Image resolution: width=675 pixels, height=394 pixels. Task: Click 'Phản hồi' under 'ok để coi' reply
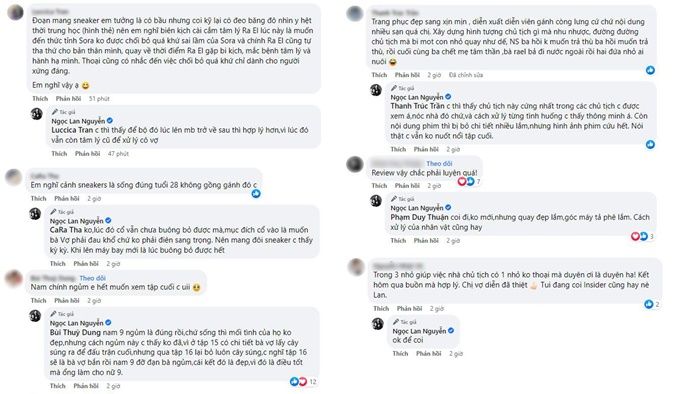(428, 354)
